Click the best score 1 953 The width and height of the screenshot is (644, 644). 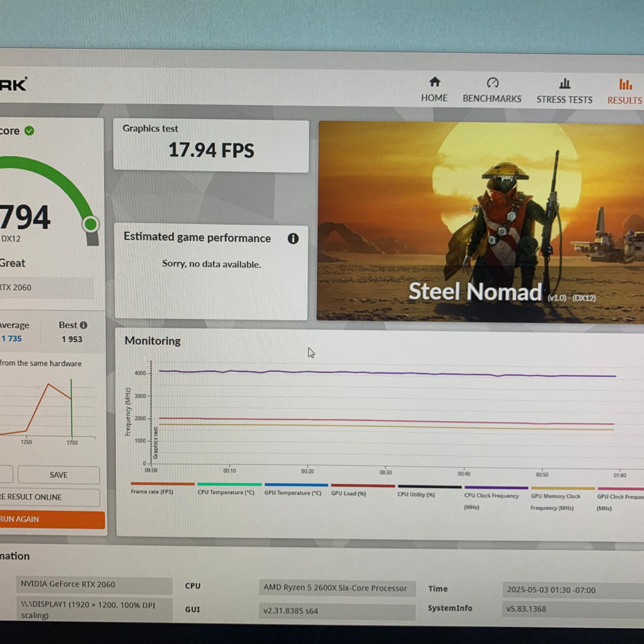(x=72, y=339)
